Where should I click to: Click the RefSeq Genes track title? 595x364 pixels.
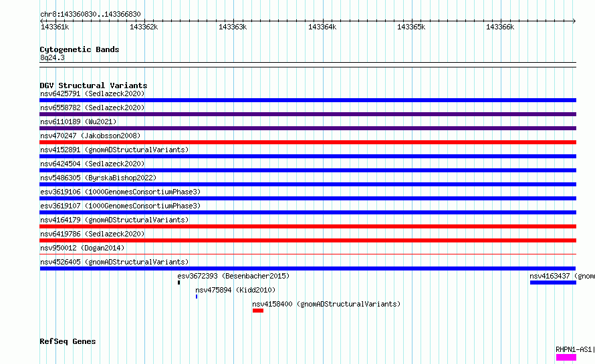point(68,342)
